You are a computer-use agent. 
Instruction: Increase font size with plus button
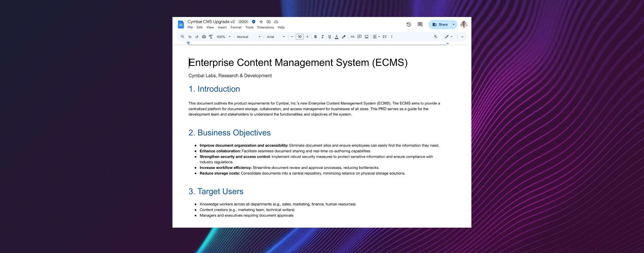307,37
